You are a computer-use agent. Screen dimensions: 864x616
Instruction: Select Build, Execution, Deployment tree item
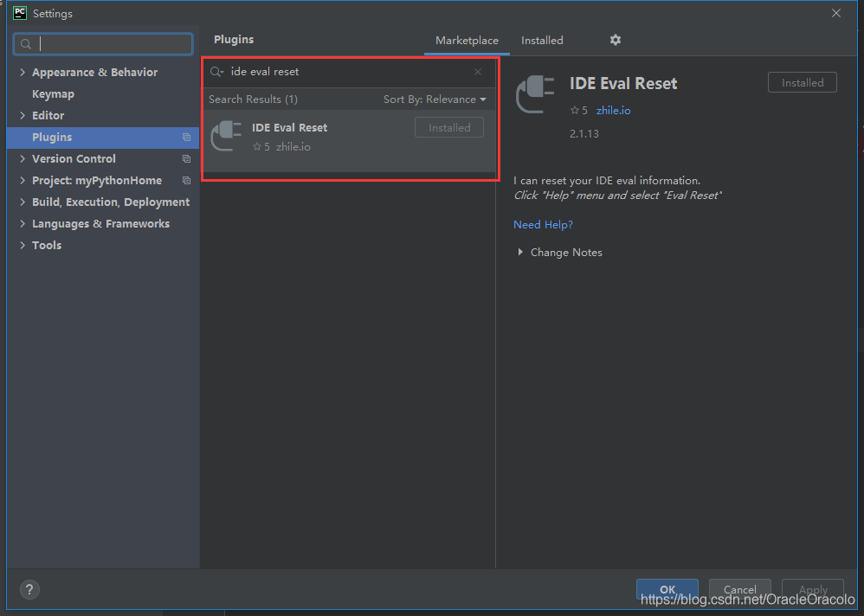[111, 202]
